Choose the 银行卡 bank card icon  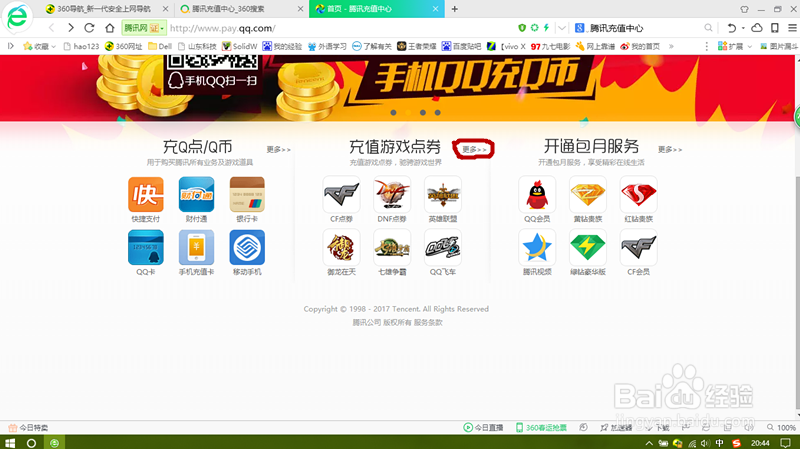(x=247, y=194)
